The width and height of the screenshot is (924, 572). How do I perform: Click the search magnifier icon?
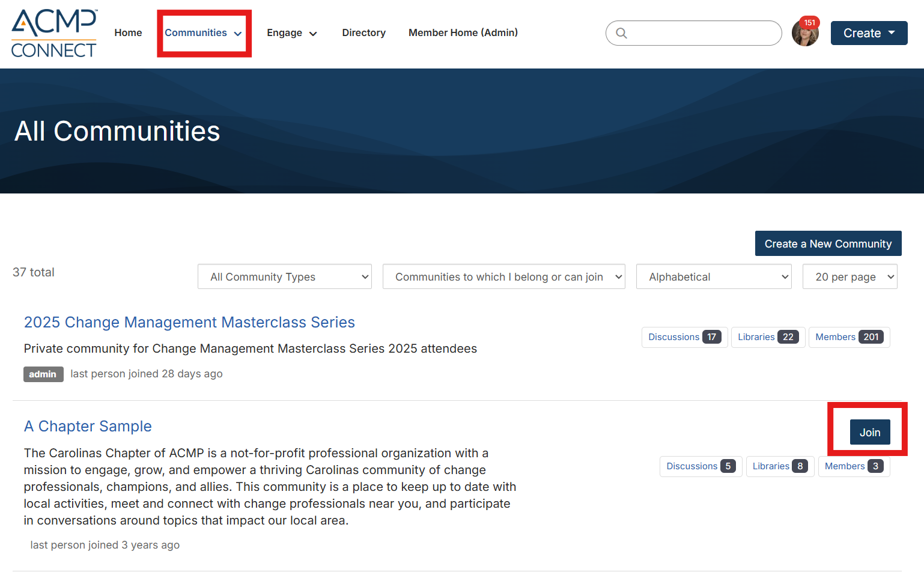tap(622, 34)
